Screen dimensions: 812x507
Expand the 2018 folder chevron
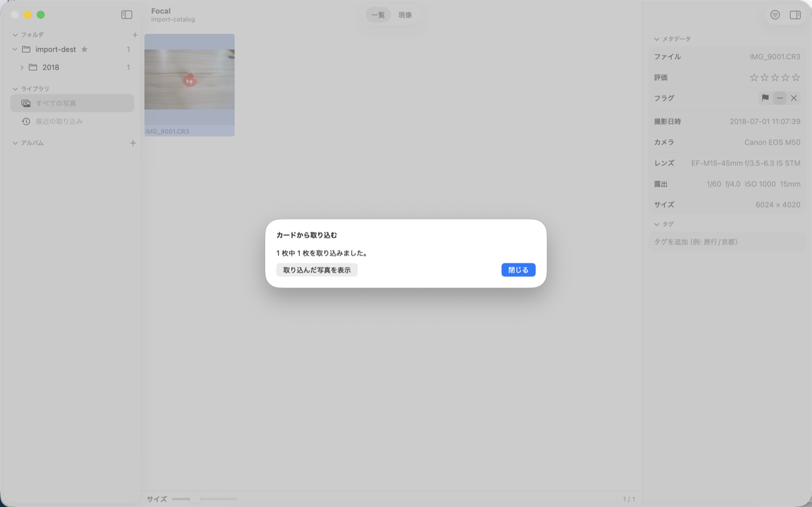pyautogui.click(x=22, y=67)
